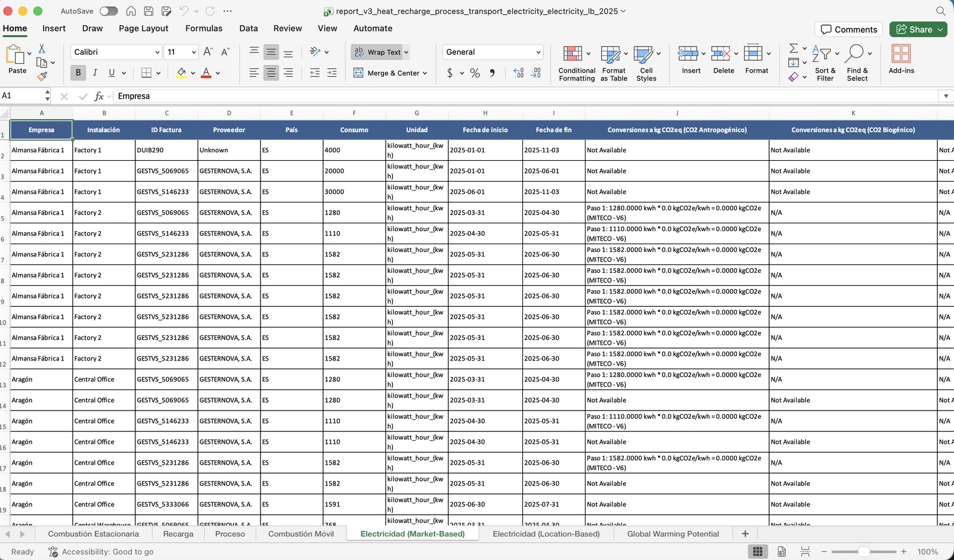Viewport: 954px width, 560px height.
Task: Click the Percent style icon
Action: click(475, 73)
